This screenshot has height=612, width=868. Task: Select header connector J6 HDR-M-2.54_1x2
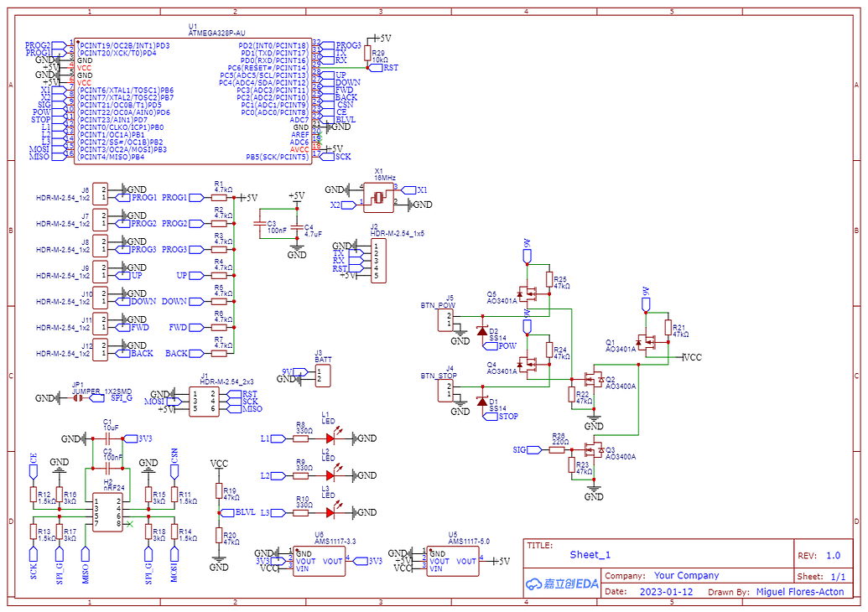[x=100, y=192]
